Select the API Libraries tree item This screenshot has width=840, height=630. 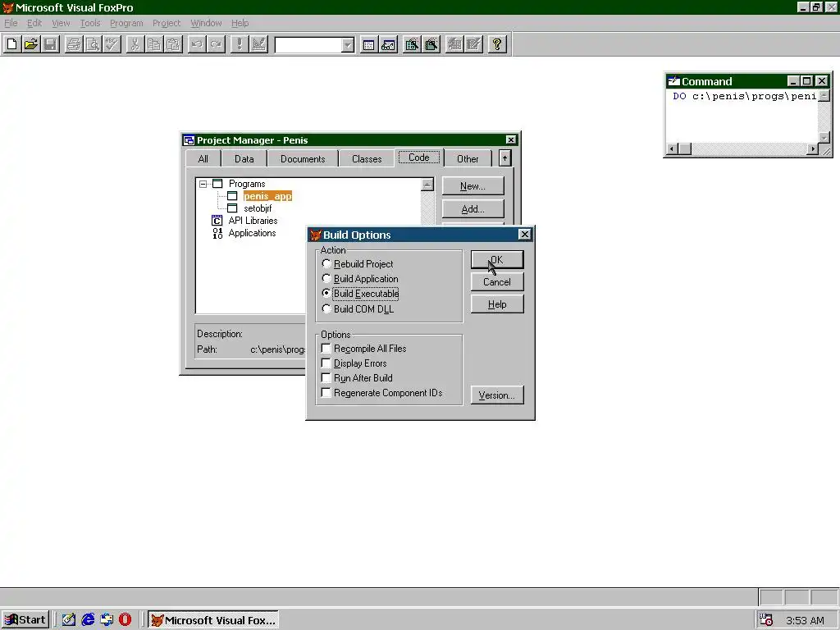click(x=253, y=221)
